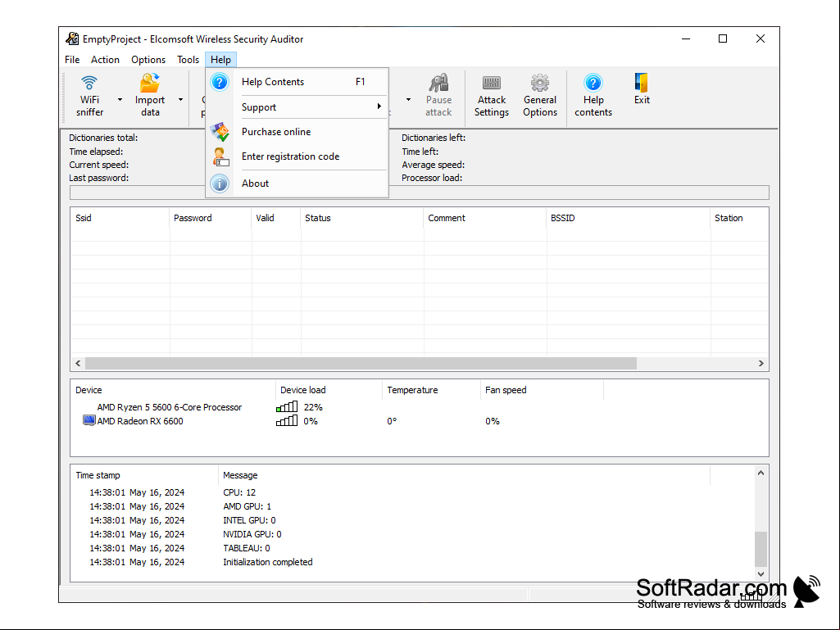Screen dimensions: 840x630
Task: Click the Device load column header
Action: pyautogui.click(x=329, y=390)
